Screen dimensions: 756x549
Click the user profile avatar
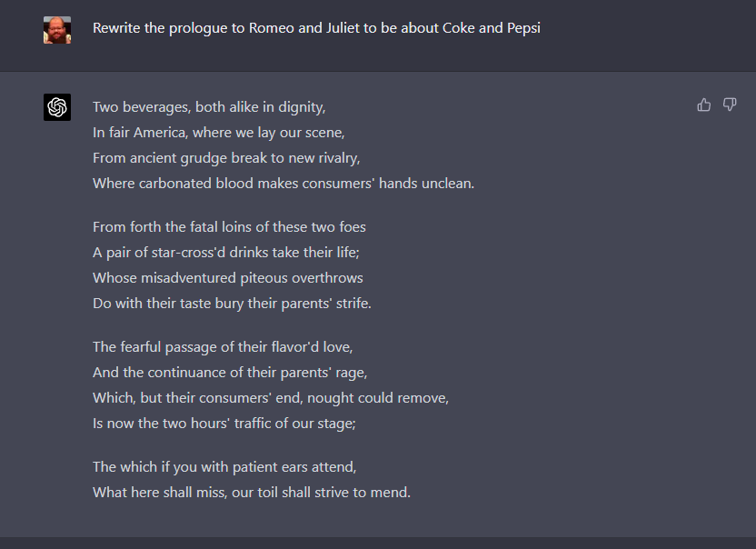click(x=57, y=30)
